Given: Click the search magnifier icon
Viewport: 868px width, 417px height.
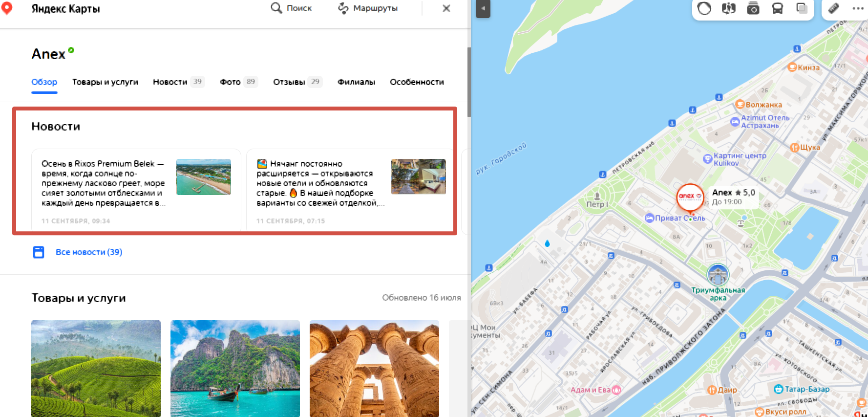Looking at the screenshot, I should 276,8.
